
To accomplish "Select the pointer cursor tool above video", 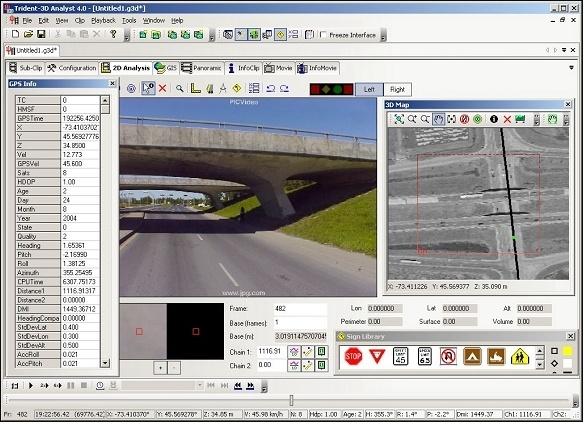I will coord(148,89).
